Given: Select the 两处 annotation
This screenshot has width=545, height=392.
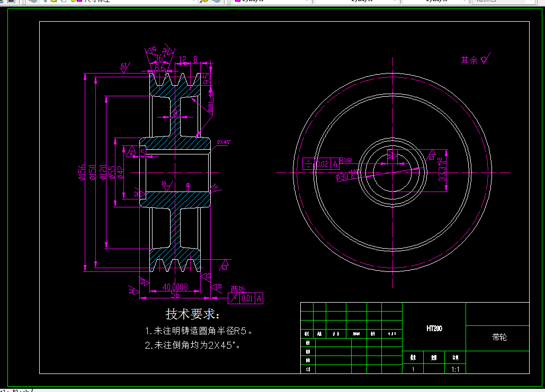Looking at the screenshot, I should click(x=238, y=289).
